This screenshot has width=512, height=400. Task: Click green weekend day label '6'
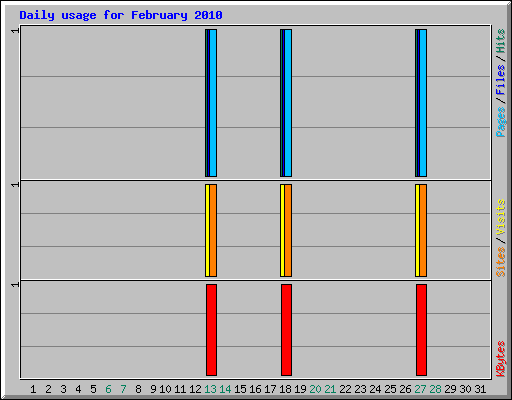click(x=108, y=389)
